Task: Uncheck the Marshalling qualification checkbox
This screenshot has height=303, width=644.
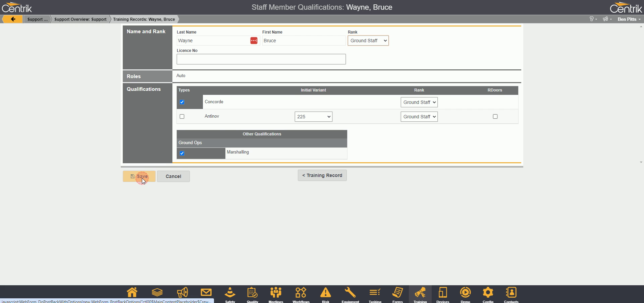Action: [x=182, y=154]
